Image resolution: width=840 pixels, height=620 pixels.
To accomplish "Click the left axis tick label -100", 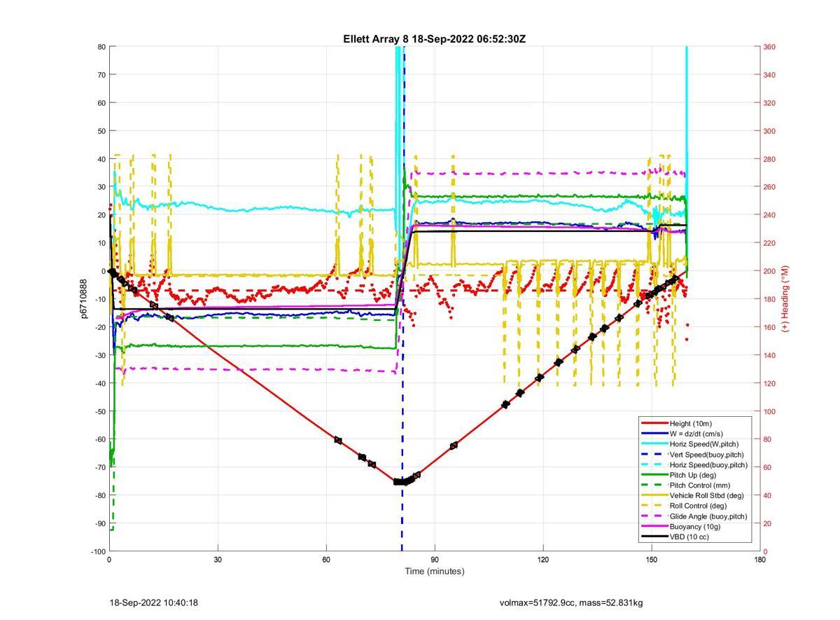I will tap(97, 551).
